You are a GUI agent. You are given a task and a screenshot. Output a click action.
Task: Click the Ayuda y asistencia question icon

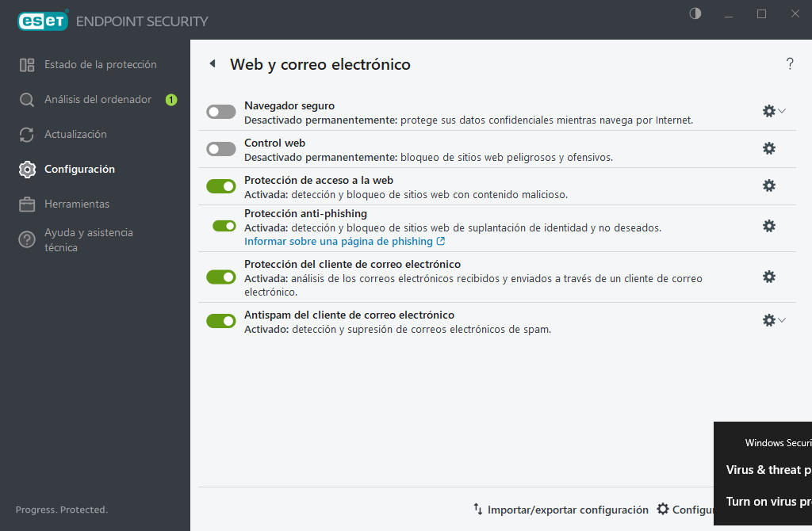[27, 239]
